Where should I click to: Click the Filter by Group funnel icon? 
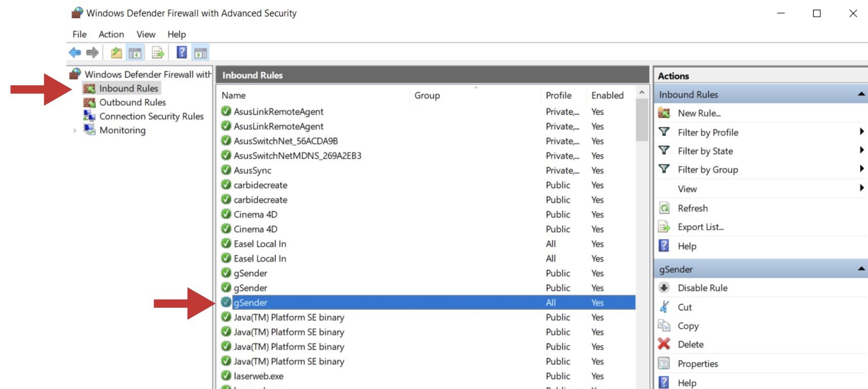click(x=664, y=169)
